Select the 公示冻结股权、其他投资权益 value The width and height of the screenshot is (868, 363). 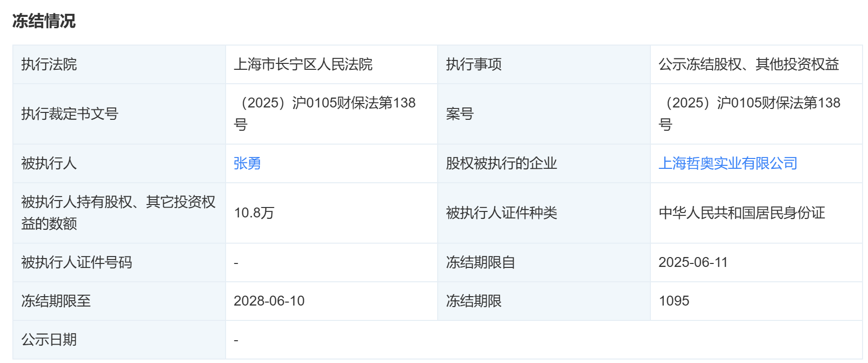pyautogui.click(x=749, y=64)
